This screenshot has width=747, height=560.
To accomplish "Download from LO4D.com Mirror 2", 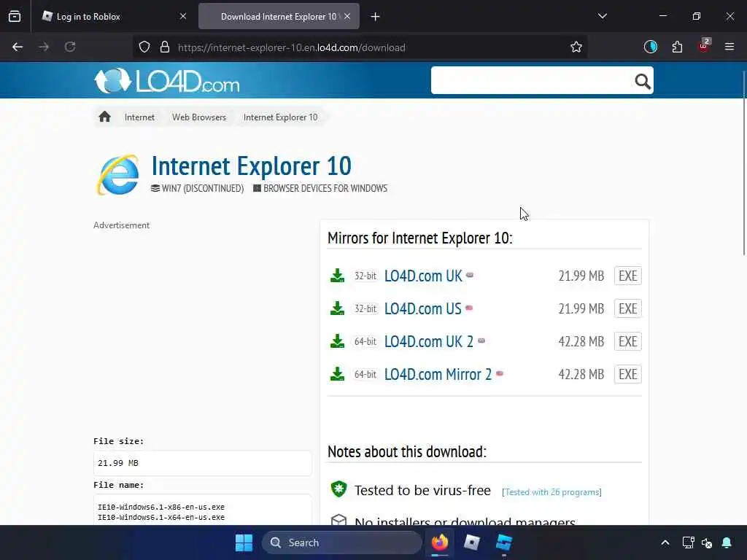I will [x=438, y=375].
